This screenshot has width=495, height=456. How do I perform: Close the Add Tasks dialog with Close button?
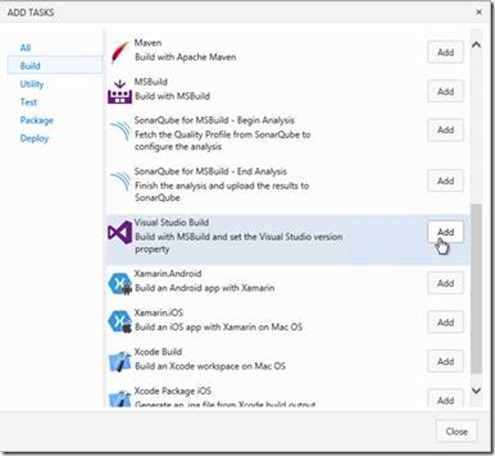click(x=457, y=431)
